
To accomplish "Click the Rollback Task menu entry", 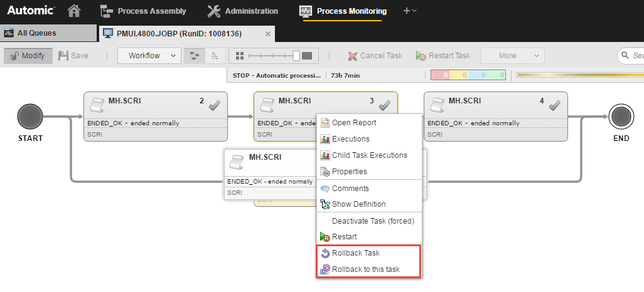I will click(355, 253).
